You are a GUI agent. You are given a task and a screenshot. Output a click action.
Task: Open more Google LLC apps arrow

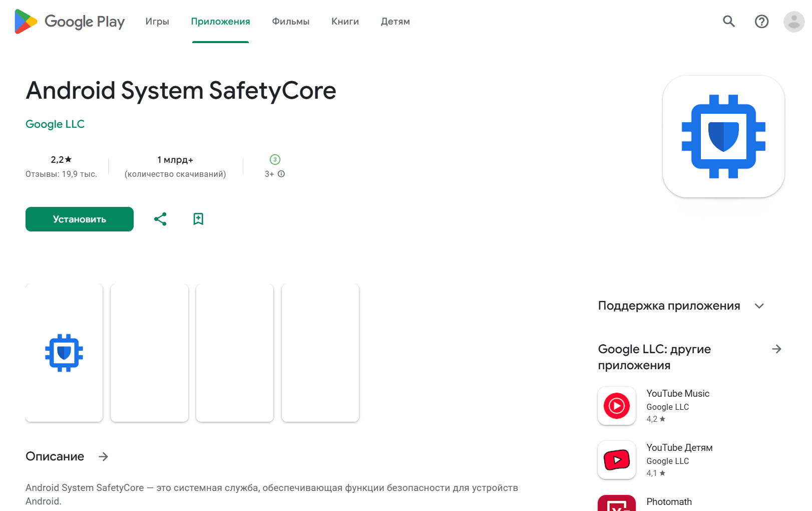776,349
